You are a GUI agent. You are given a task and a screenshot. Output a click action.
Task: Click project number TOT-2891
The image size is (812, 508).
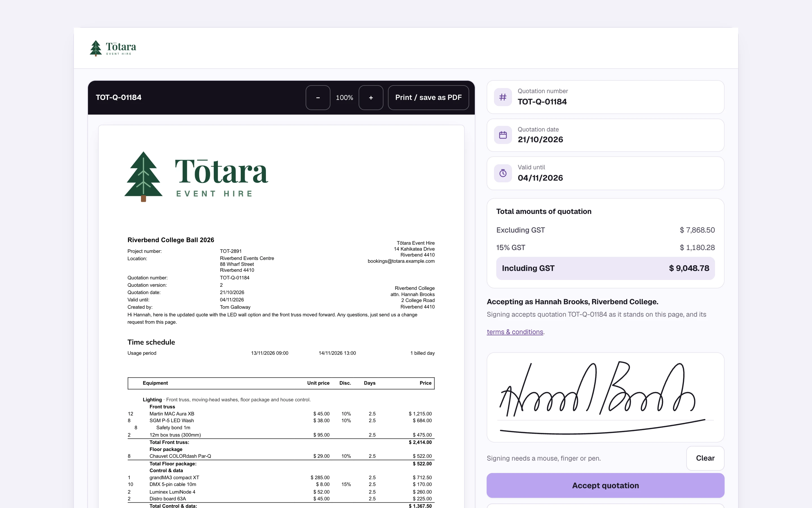click(x=231, y=251)
